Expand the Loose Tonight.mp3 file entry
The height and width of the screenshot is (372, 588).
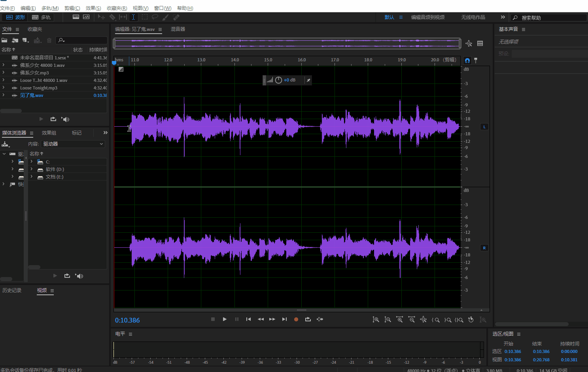tap(4, 87)
